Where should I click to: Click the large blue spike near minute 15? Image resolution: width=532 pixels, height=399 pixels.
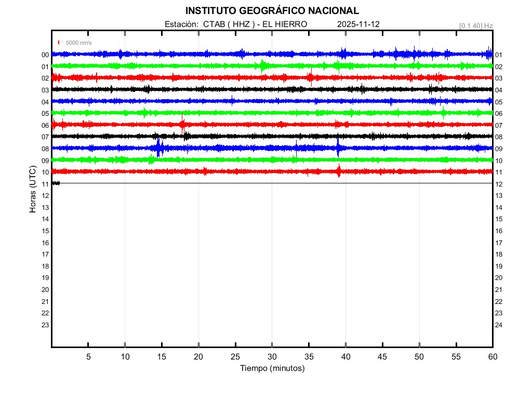[x=159, y=148]
